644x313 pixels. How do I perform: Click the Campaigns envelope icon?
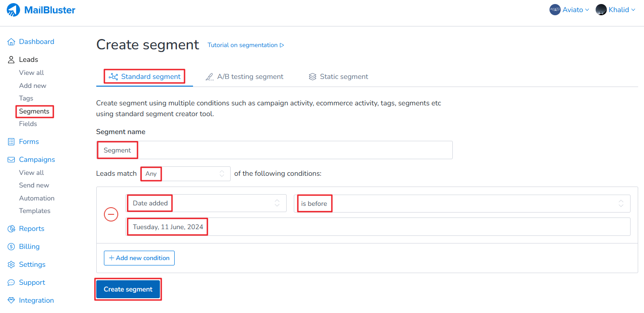point(12,160)
